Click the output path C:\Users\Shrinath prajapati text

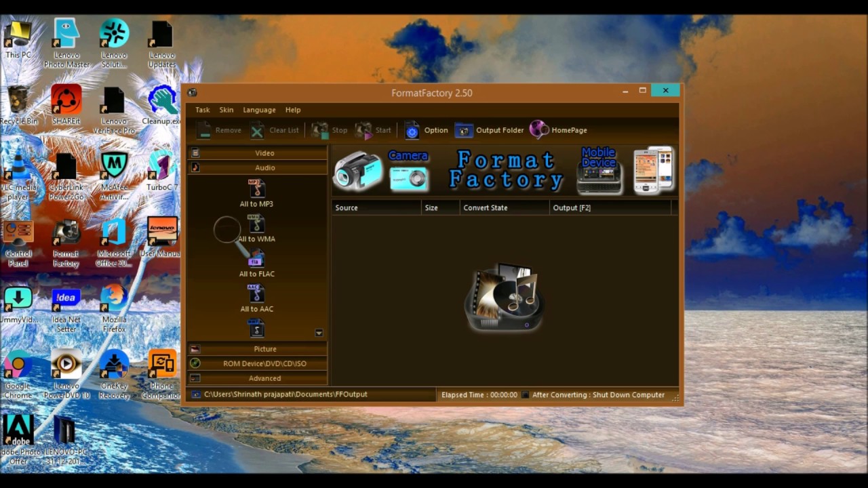pos(285,394)
